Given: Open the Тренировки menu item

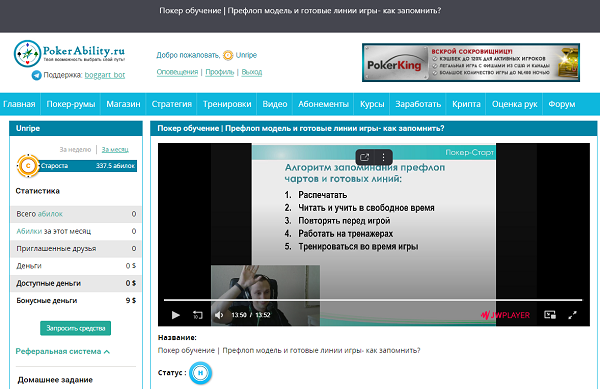Looking at the screenshot, I should pos(227,104).
